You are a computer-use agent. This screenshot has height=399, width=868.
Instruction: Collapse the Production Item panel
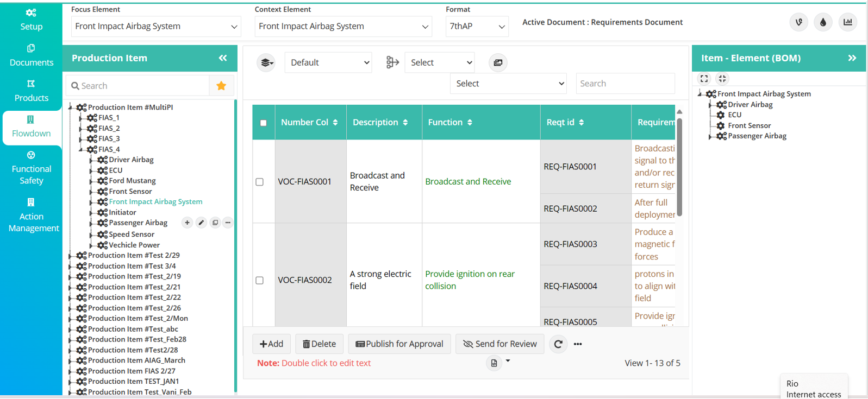pyautogui.click(x=223, y=58)
